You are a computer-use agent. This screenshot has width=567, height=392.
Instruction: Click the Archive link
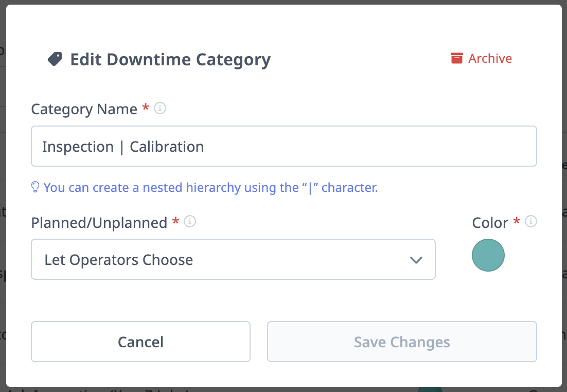[489, 58]
